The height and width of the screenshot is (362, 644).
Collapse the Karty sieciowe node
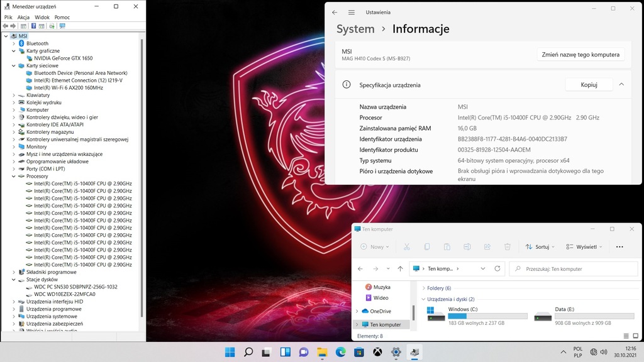(x=14, y=65)
